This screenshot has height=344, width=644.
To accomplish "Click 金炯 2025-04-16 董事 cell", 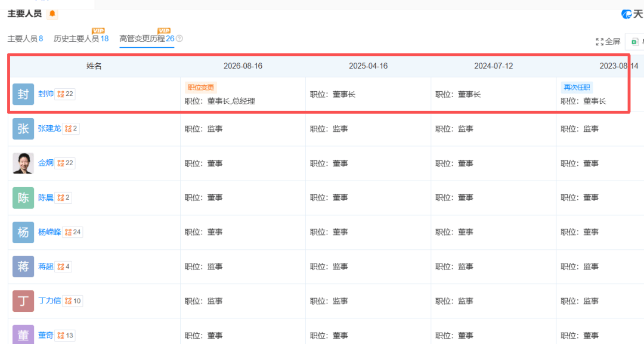I will [368, 163].
